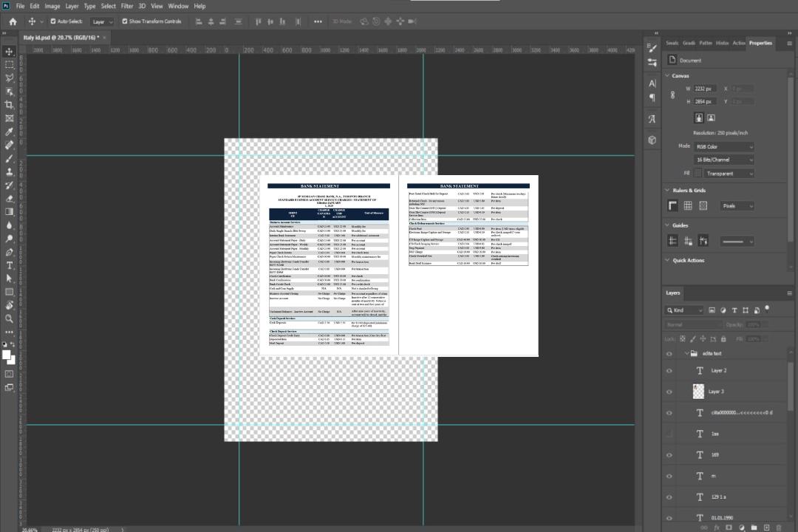Select the Eraser tool
The height and width of the screenshot is (532, 798).
[9, 199]
